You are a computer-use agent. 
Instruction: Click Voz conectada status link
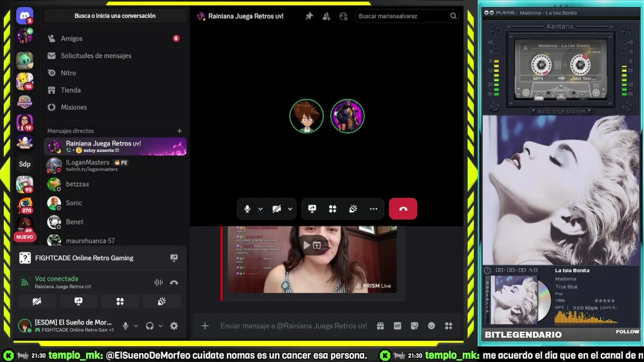(56, 279)
